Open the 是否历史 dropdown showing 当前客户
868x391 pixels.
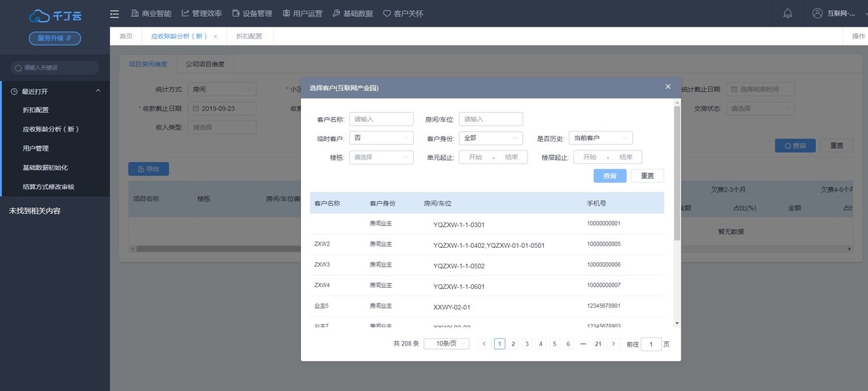click(600, 137)
